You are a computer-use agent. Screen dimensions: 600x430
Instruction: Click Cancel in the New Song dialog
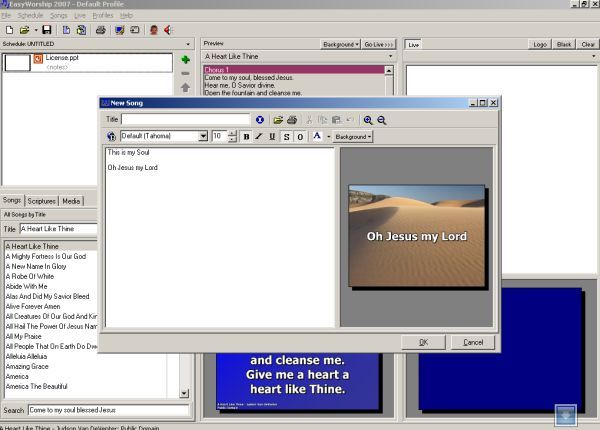(x=473, y=342)
